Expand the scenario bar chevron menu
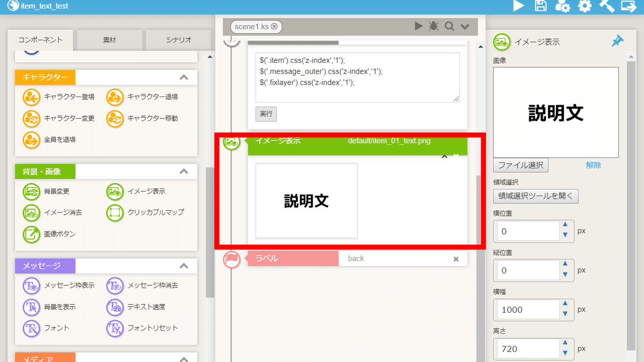Image resolution: width=644 pixels, height=362 pixels. (x=465, y=27)
